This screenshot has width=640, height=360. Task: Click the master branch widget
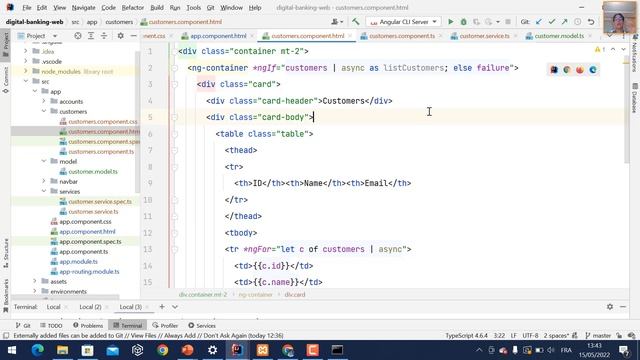(598, 336)
